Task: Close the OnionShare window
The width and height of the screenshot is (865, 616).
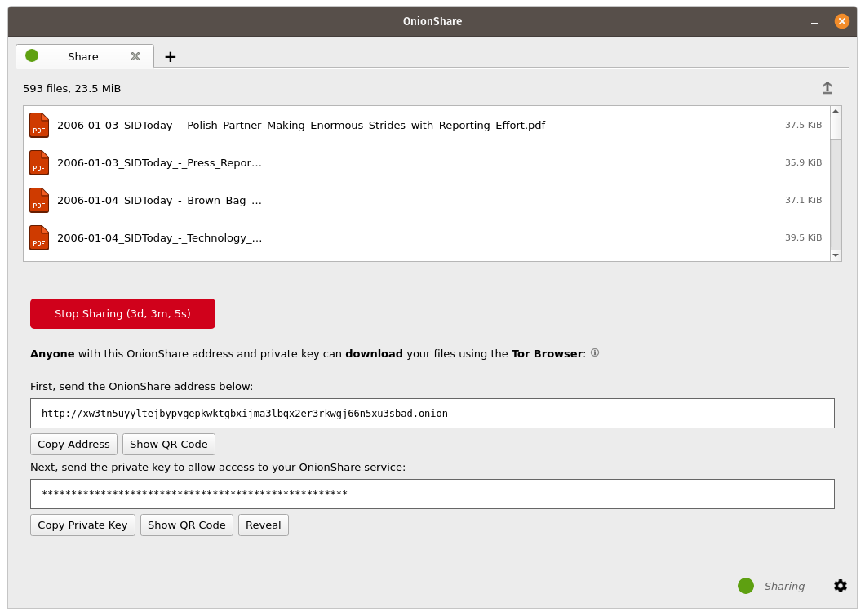Action: tap(842, 21)
